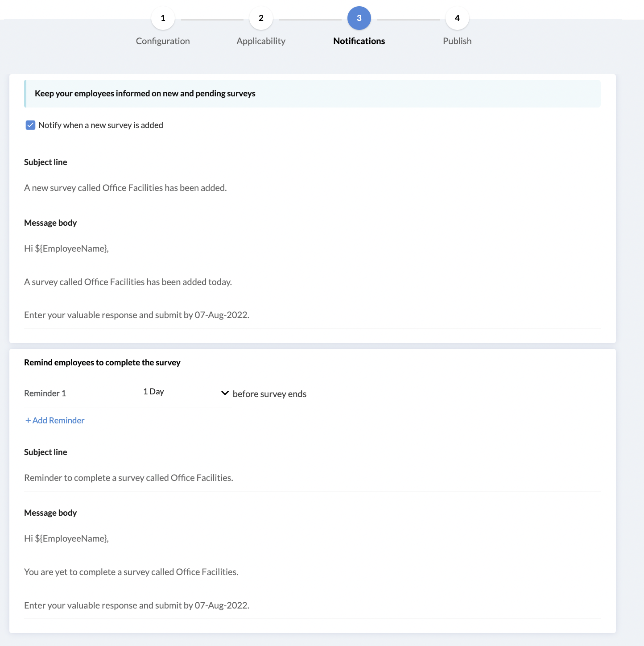Go to step 1 circle
The height and width of the screenshot is (646, 644).
(163, 18)
